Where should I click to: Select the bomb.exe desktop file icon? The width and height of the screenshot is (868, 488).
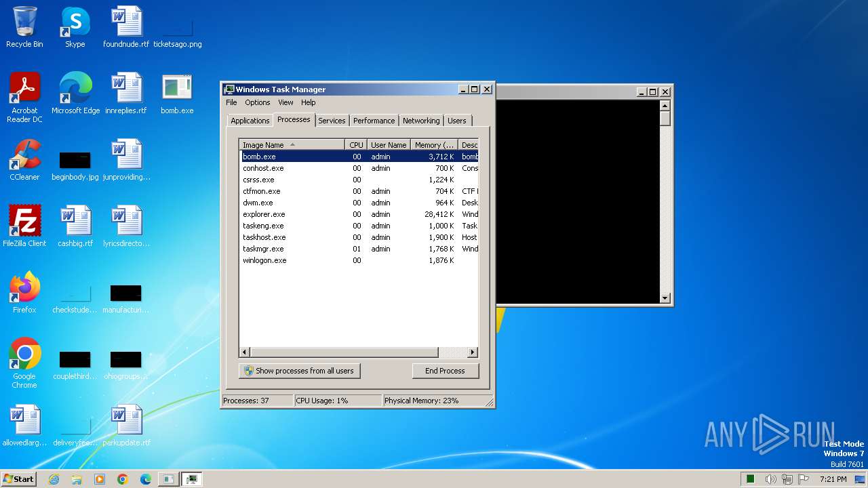pos(177,94)
